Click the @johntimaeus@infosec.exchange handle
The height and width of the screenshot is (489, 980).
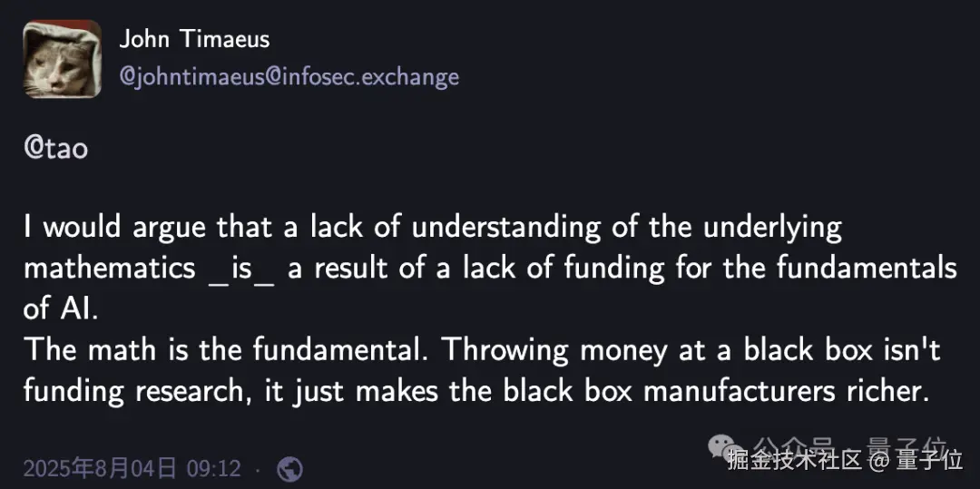(289, 77)
